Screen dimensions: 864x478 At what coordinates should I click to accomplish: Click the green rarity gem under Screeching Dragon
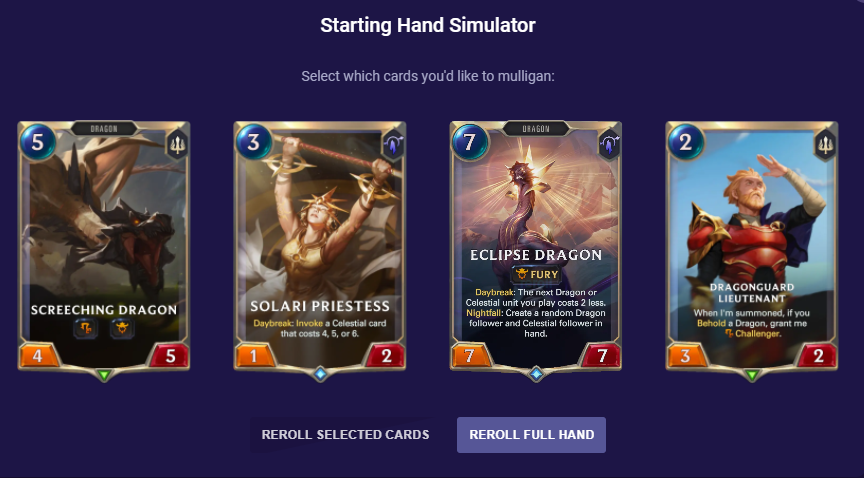[104, 375]
